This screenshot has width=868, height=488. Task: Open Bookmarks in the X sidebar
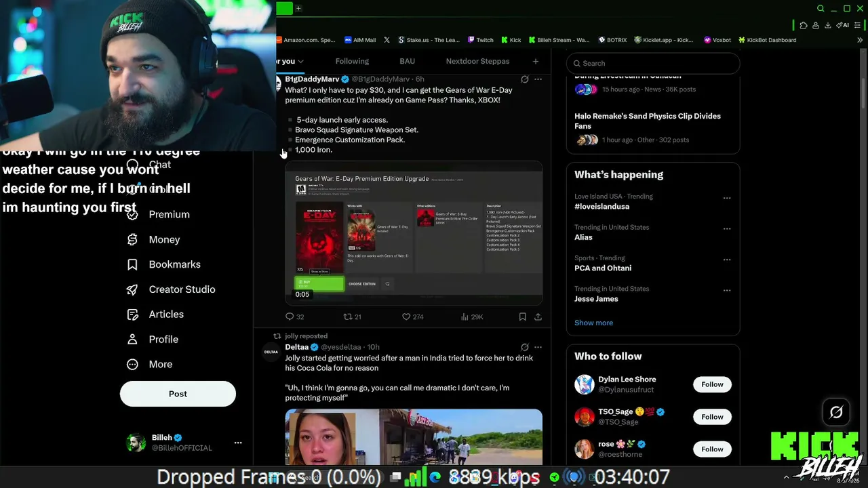click(x=163, y=264)
